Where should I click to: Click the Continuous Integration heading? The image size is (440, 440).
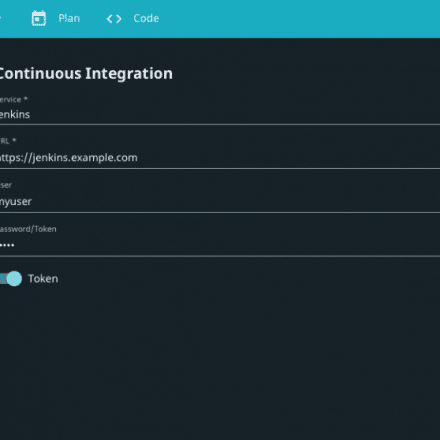(x=86, y=73)
